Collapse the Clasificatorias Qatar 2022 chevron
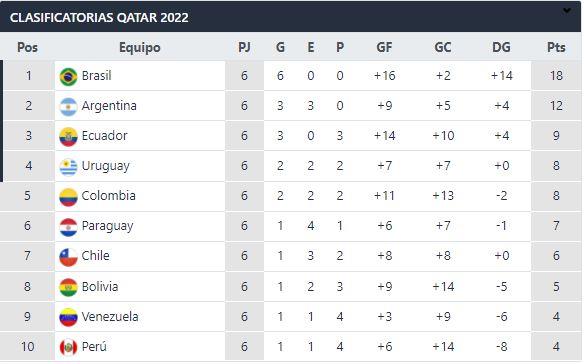Viewport: 584px width, 364px height. [x=566, y=10]
